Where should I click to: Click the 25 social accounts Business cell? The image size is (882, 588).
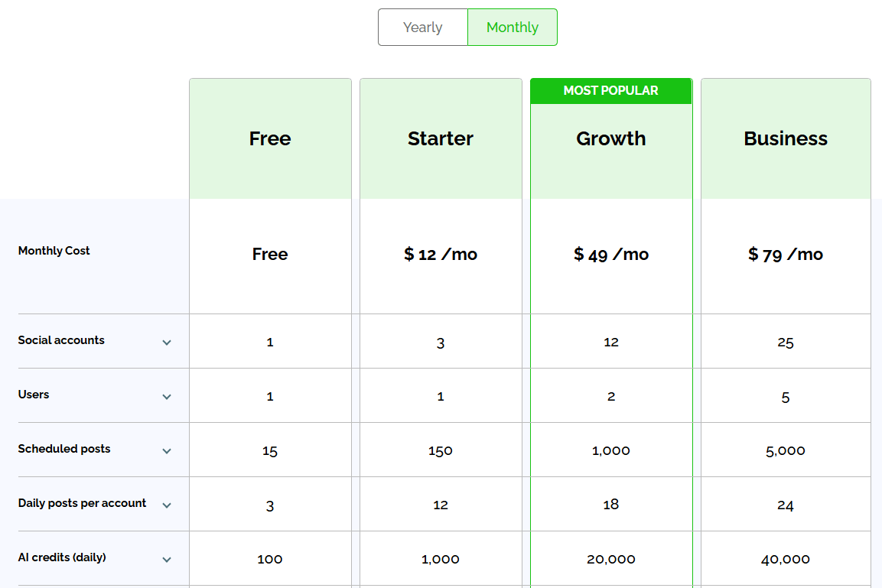(786, 343)
